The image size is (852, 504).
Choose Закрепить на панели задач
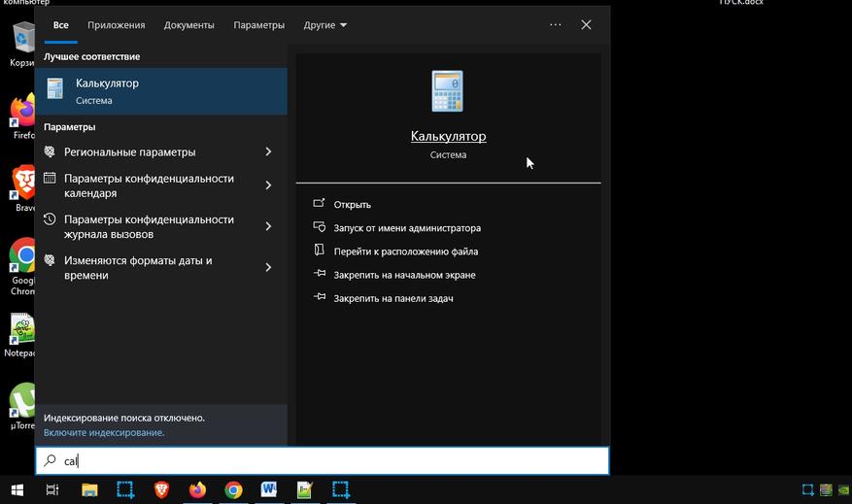pos(393,298)
